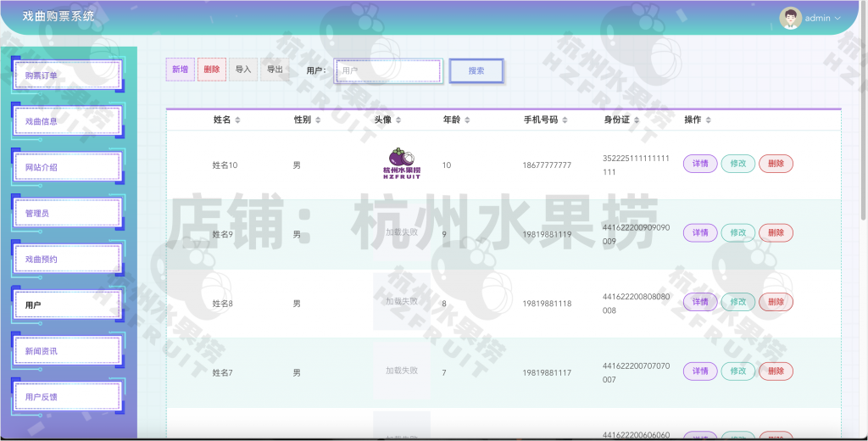Click 修改 for 姓名9

[x=738, y=232]
